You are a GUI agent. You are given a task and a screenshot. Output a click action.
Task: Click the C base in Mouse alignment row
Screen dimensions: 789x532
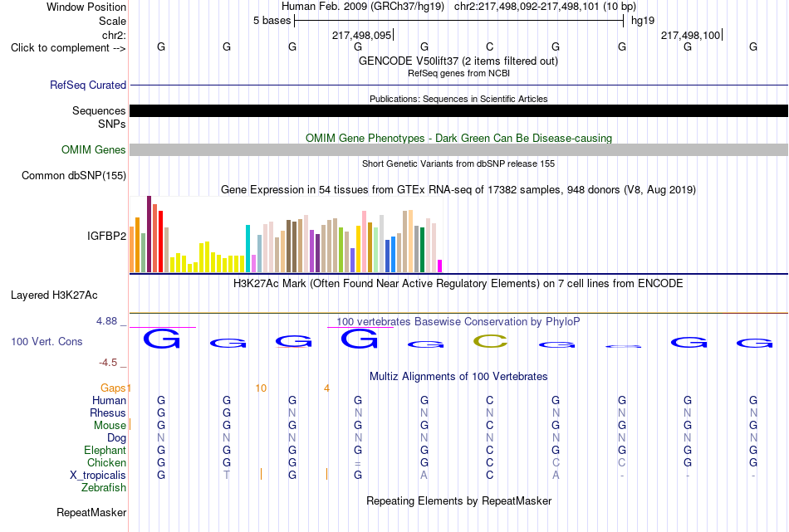pyautogui.click(x=490, y=426)
